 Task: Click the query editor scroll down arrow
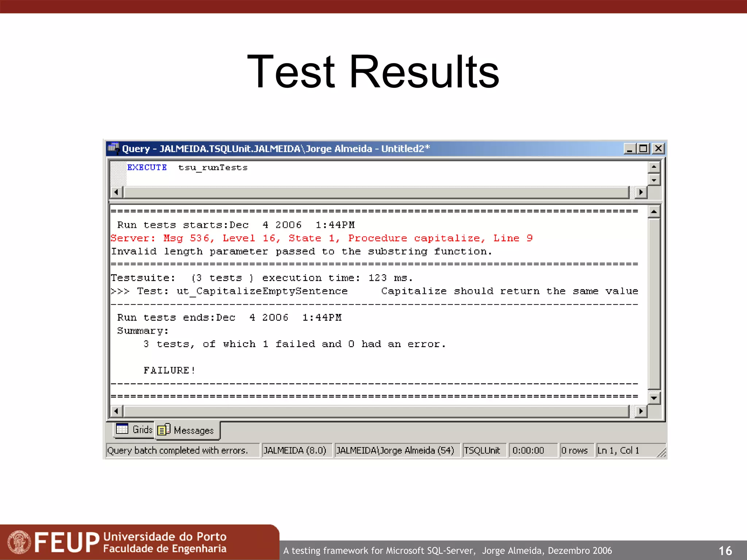tap(654, 180)
